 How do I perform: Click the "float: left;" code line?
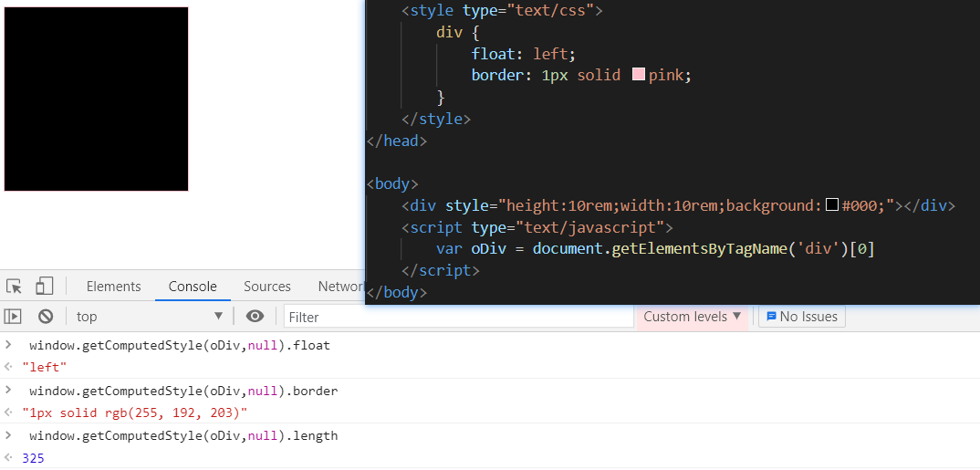pos(523,54)
